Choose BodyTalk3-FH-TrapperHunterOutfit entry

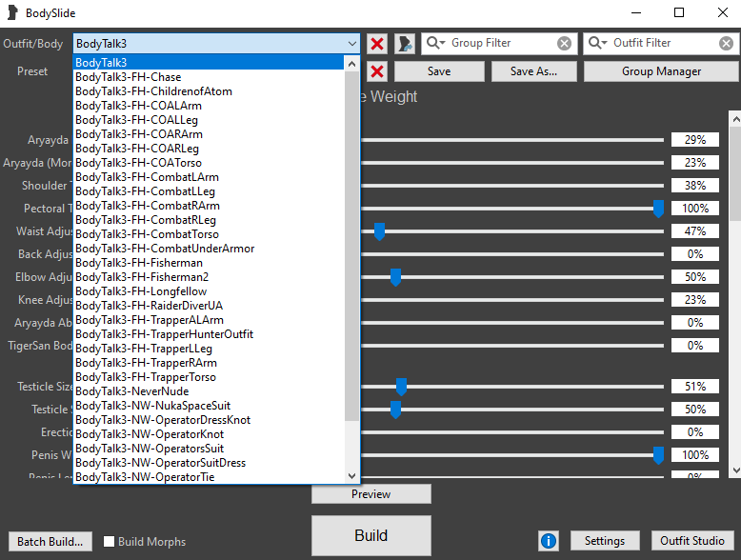209,334
